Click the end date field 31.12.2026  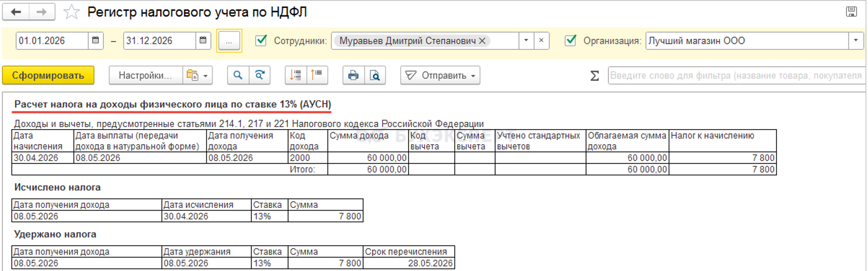[x=160, y=40]
